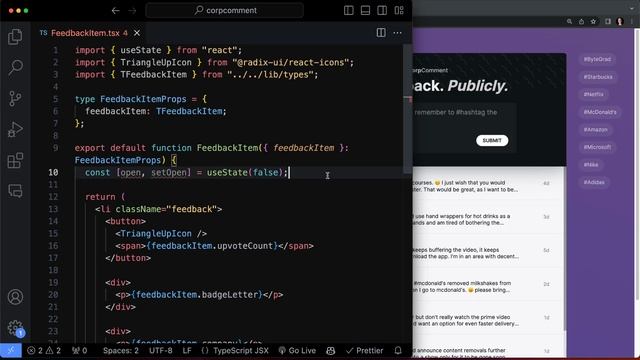Toggle the bottom panel in the title bar
The image size is (640, 360).
coord(365,10)
